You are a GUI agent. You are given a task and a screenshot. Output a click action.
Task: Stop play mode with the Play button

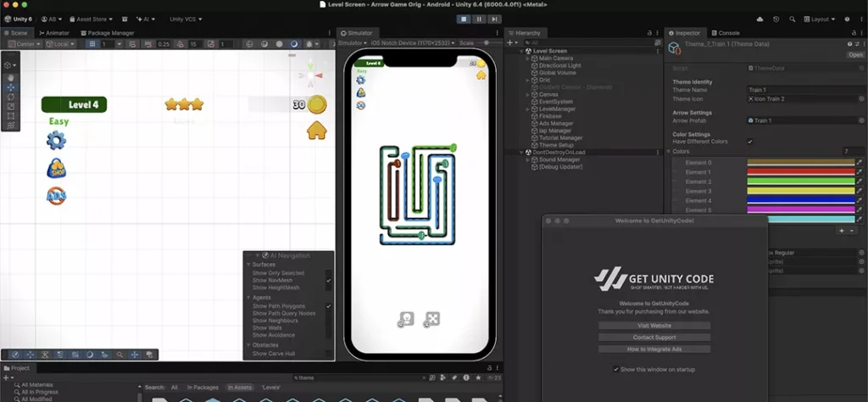pyautogui.click(x=464, y=20)
